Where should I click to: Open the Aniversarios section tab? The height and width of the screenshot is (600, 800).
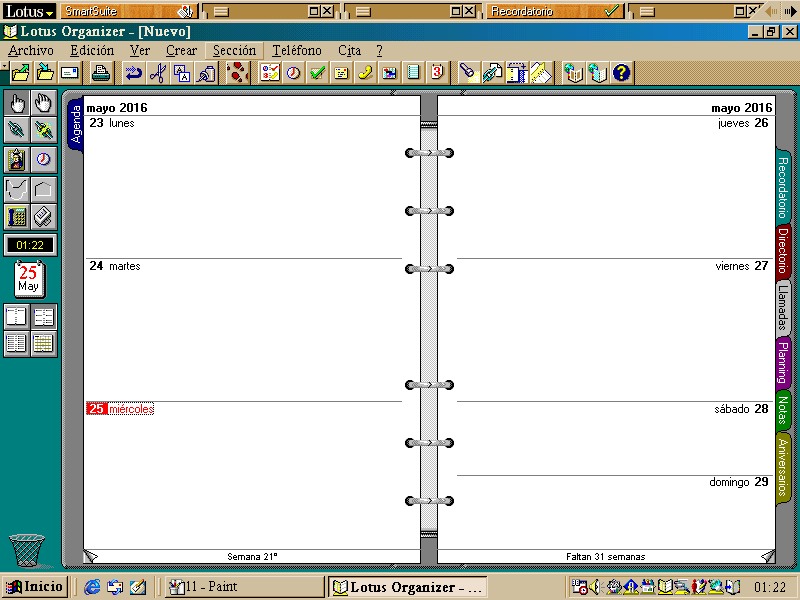point(783,468)
